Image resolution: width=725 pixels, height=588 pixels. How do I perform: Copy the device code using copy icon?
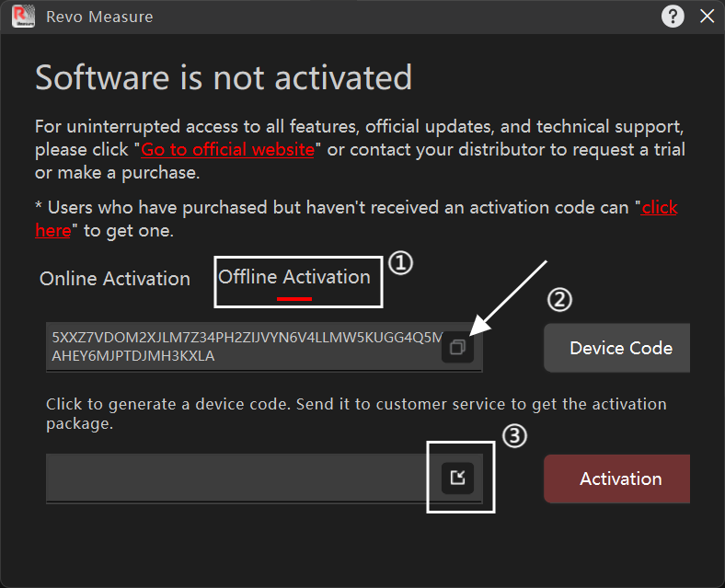pyautogui.click(x=457, y=348)
